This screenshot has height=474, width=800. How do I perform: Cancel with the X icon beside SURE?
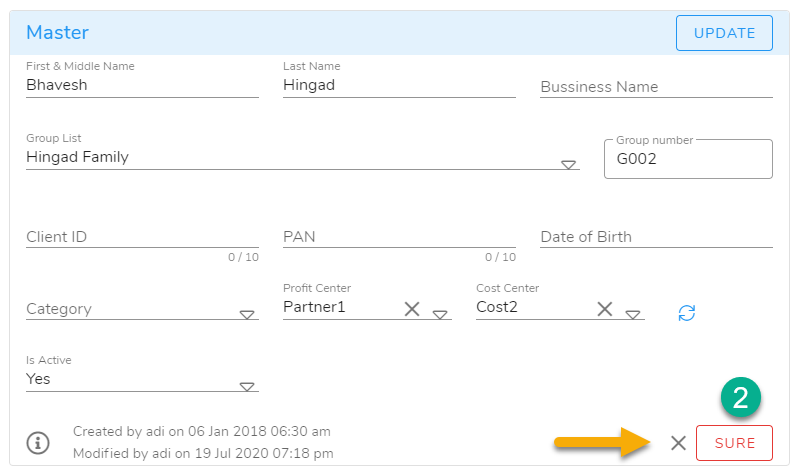pos(678,443)
